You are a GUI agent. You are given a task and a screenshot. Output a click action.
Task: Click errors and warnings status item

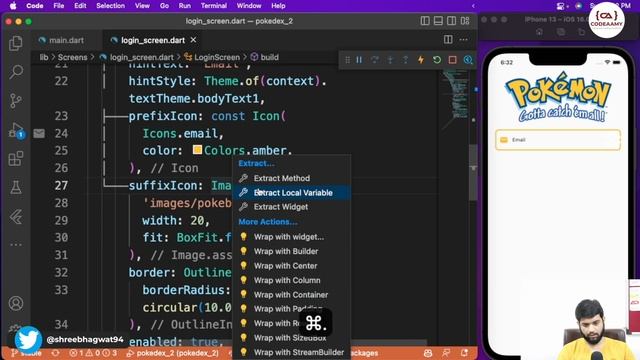(93, 353)
